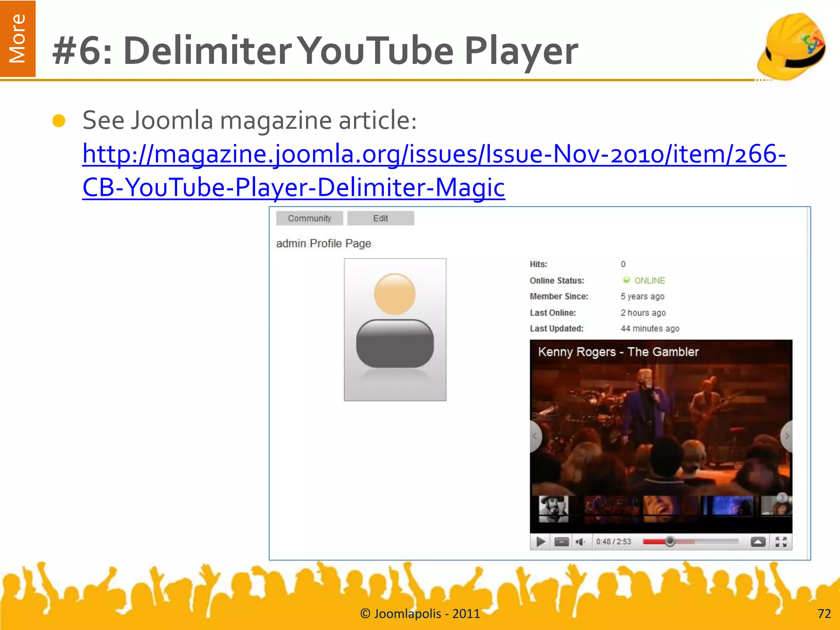
Task: Click the orange More tab on slide
Action: (18, 39)
